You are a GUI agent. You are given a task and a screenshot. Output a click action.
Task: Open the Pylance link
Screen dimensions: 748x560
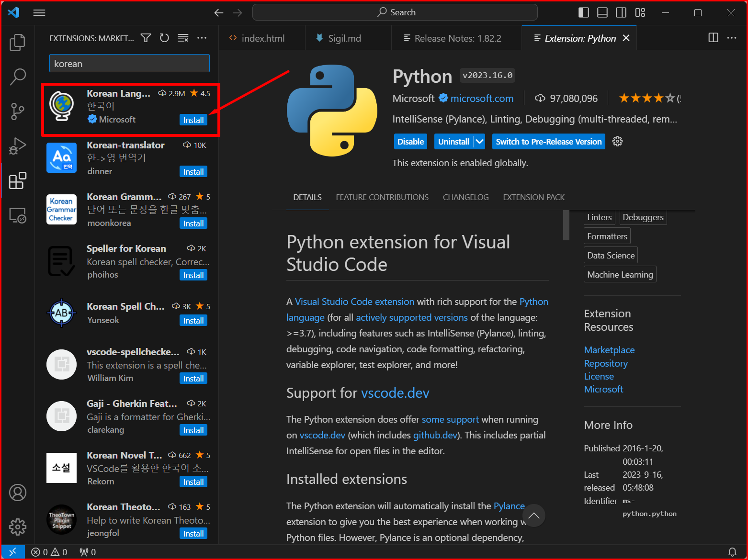pos(509,506)
